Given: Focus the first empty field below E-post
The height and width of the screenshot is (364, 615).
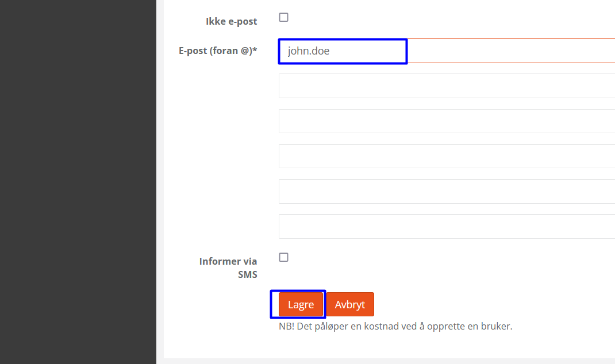Looking at the screenshot, I should pos(447,86).
